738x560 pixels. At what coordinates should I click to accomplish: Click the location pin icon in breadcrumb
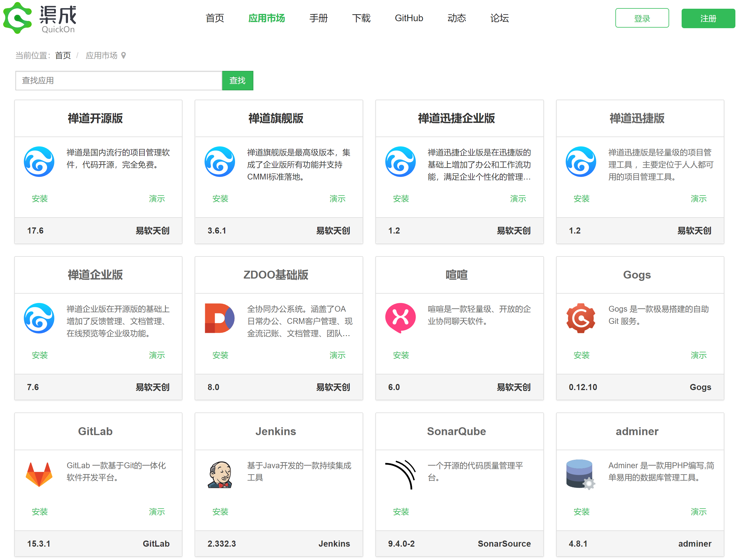[x=123, y=55]
